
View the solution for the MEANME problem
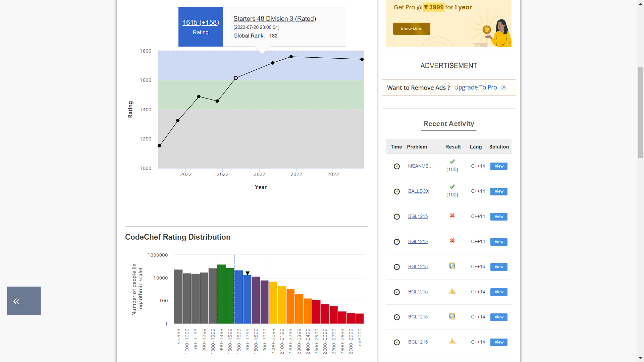pyautogui.click(x=498, y=166)
